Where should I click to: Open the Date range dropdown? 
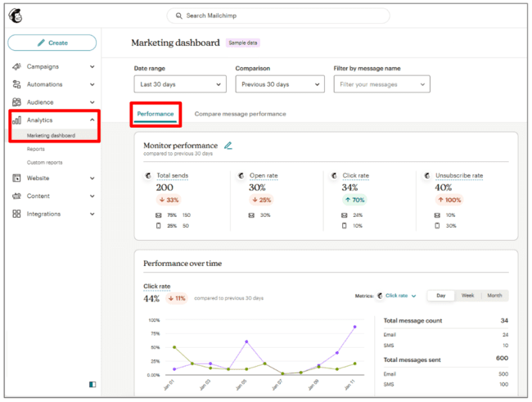pyautogui.click(x=179, y=84)
